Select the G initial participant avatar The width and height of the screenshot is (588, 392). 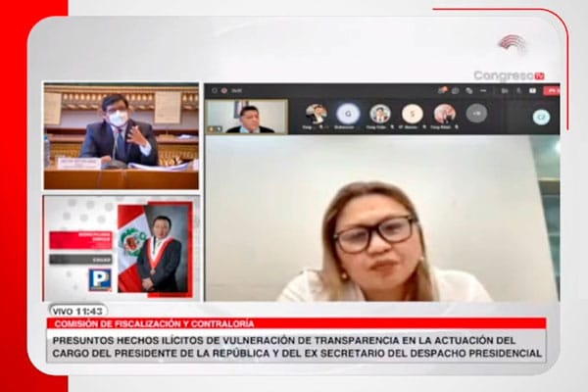point(348,114)
